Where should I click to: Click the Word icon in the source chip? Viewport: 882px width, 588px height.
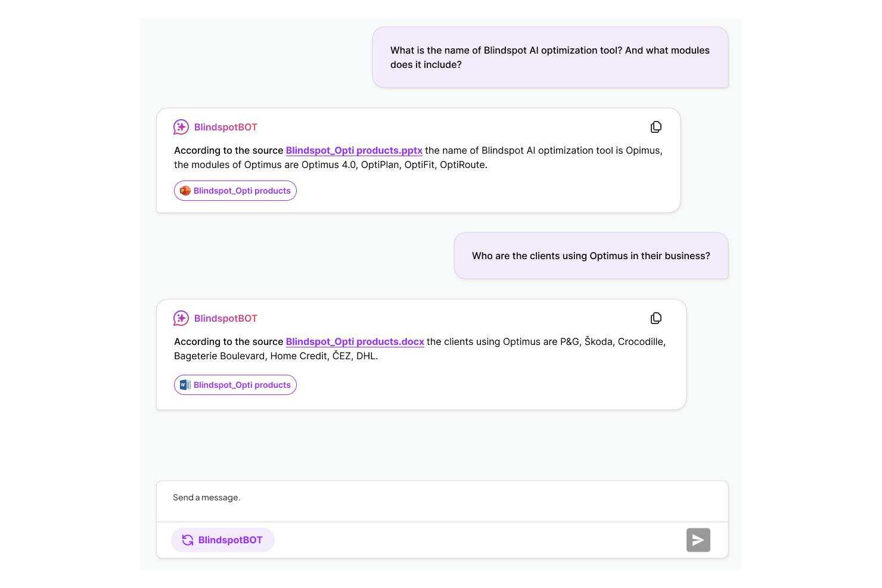point(185,385)
